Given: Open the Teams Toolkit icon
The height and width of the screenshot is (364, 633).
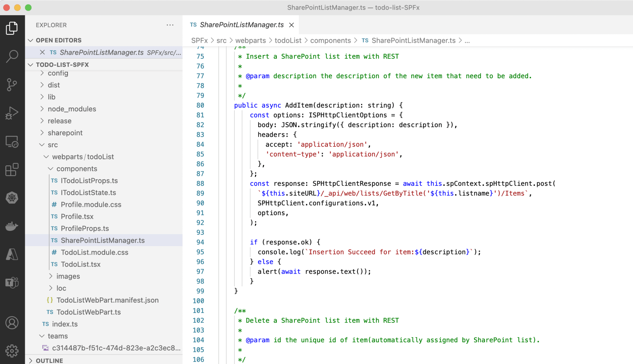Looking at the screenshot, I should (12, 283).
